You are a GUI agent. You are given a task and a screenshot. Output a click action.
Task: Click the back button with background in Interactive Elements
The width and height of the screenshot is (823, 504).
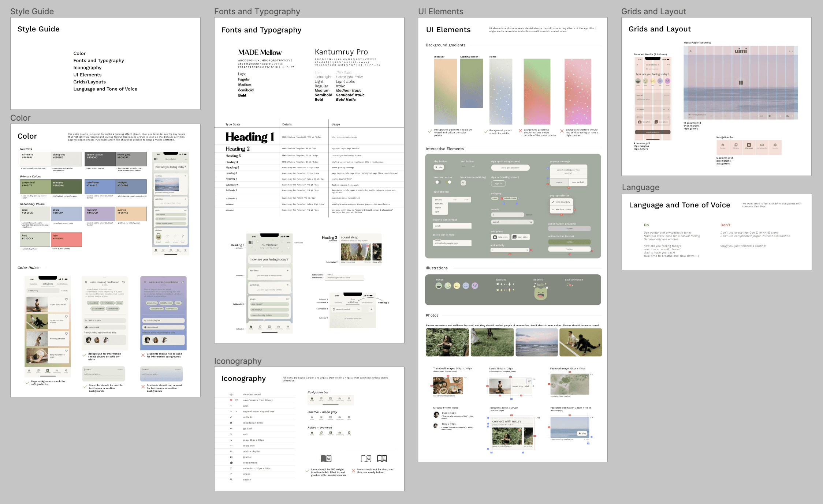pos(463,183)
